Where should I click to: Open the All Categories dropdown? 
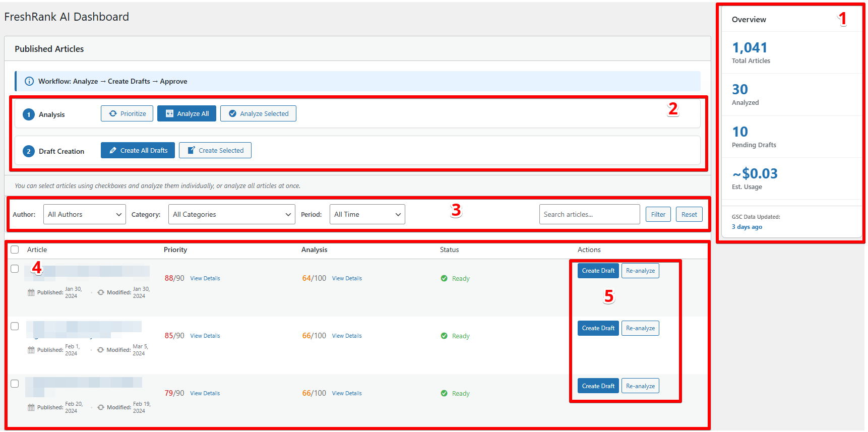232,214
